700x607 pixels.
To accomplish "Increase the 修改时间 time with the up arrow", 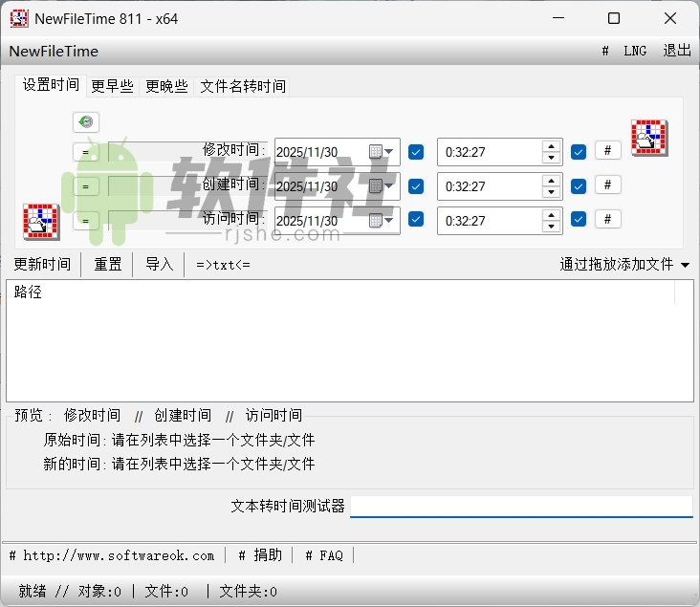I will 552,146.
